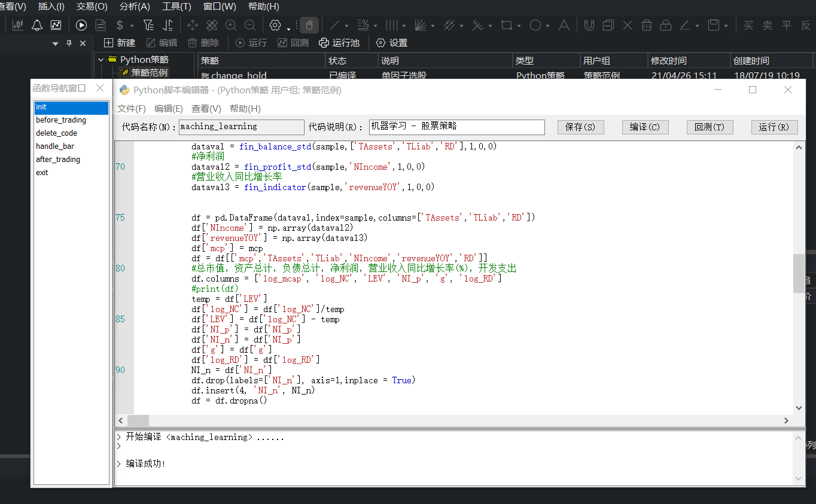Open the 分析(A) main menu
This screenshot has width=816, height=504.
135,7
